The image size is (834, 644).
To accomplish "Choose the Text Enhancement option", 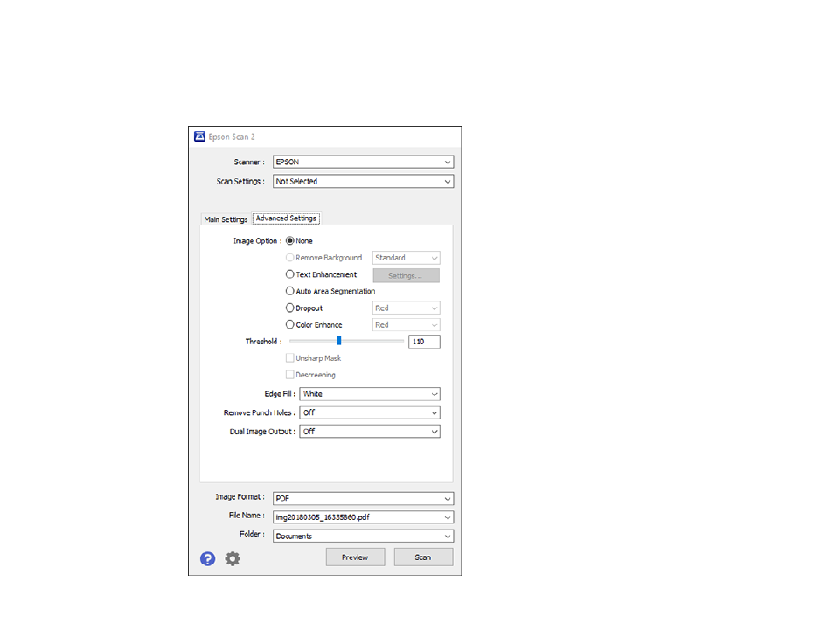I will pos(290,274).
